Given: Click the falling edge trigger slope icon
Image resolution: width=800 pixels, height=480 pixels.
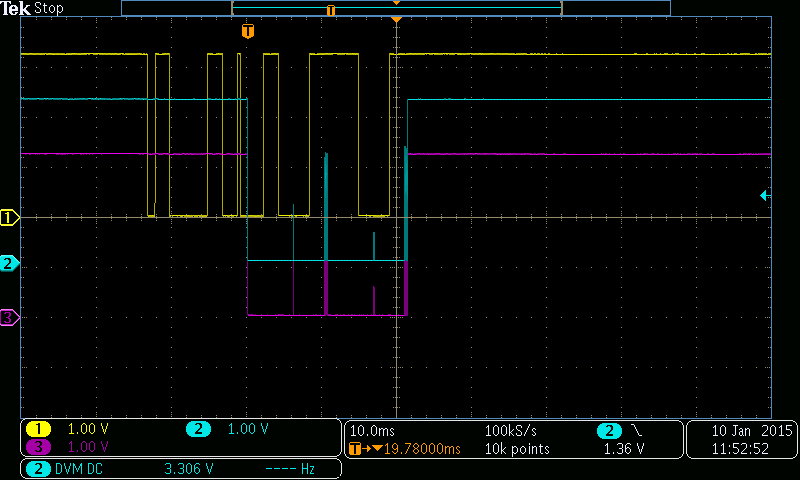Looking at the screenshot, I should (637, 431).
